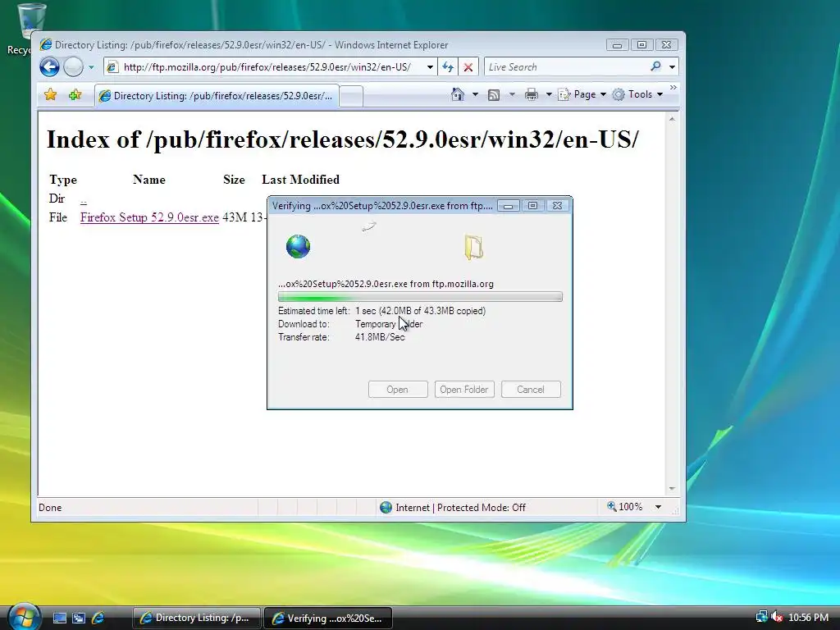Click the Show Desktop quick launch icon
Viewport: 840px width, 630px height.
[59, 619]
